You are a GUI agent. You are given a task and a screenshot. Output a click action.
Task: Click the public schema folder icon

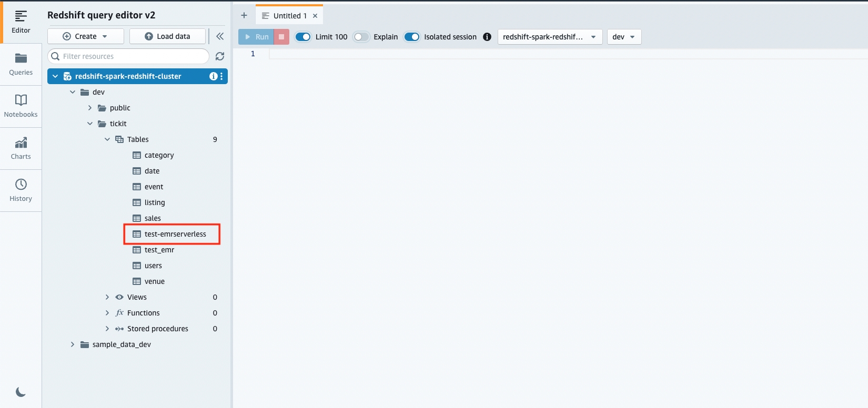tap(102, 108)
